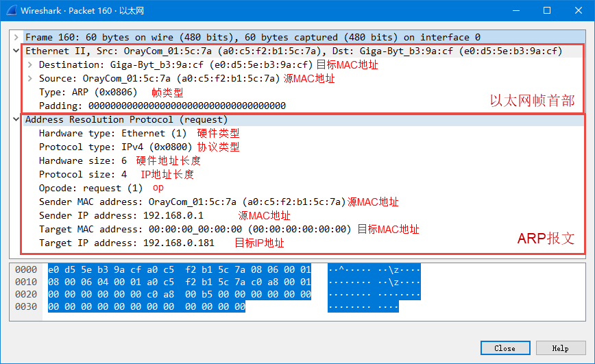Click hex offset 0000 row label
This screenshot has width=595, height=364.
point(26,269)
